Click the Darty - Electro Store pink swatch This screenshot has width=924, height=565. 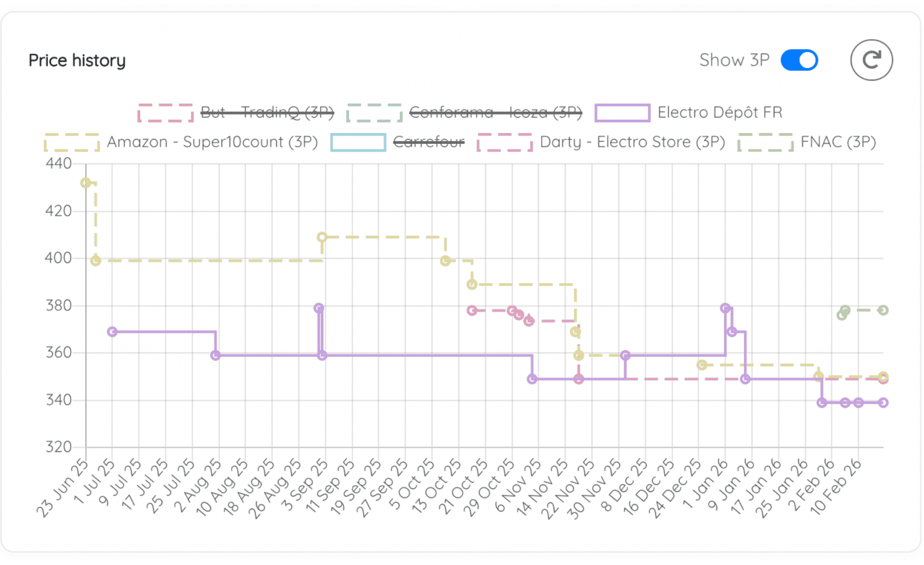click(x=505, y=142)
